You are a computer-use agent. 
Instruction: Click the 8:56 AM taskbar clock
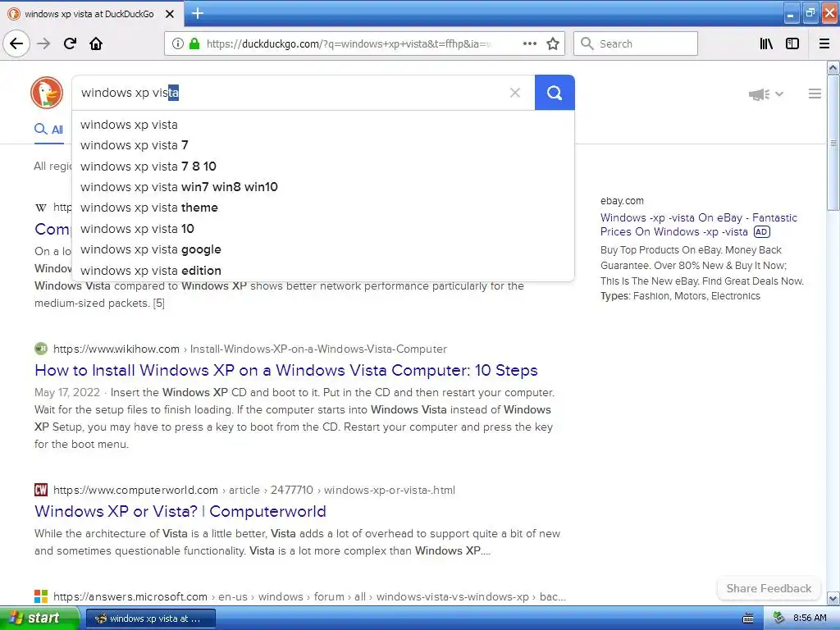coord(810,619)
